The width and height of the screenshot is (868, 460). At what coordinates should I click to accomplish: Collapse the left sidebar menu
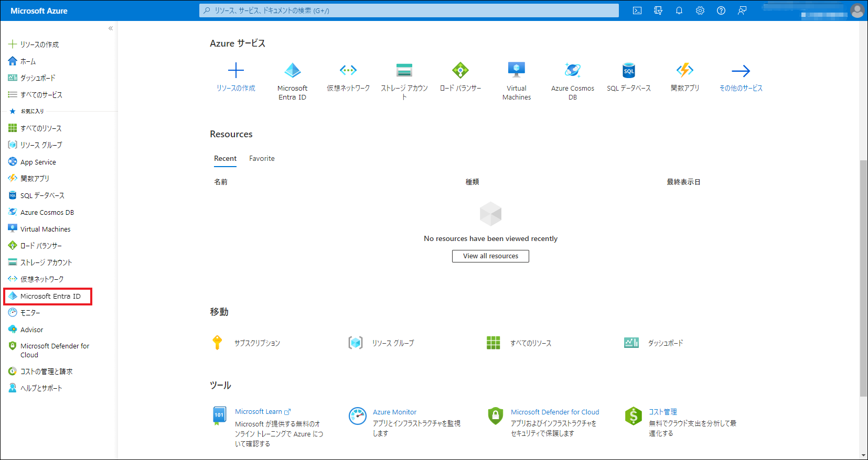(111, 28)
